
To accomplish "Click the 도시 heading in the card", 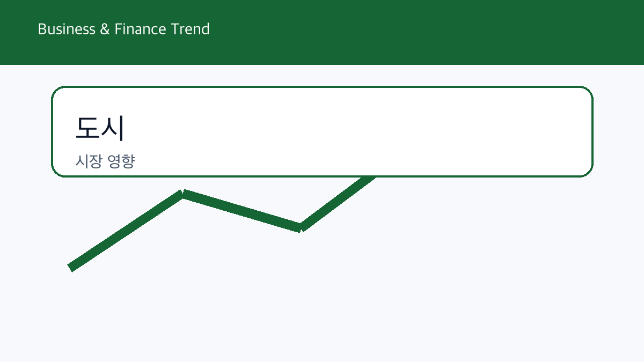I will click(x=100, y=128).
